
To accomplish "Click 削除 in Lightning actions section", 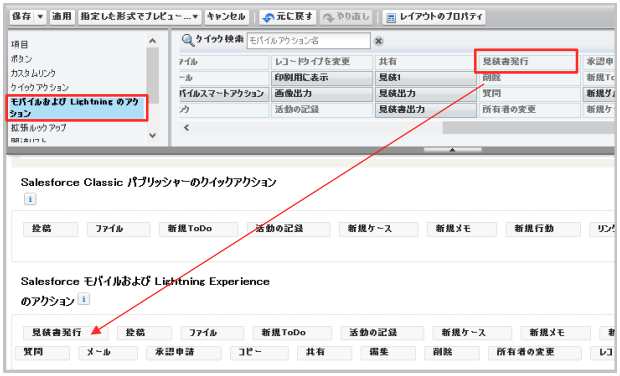I will click(451, 352).
